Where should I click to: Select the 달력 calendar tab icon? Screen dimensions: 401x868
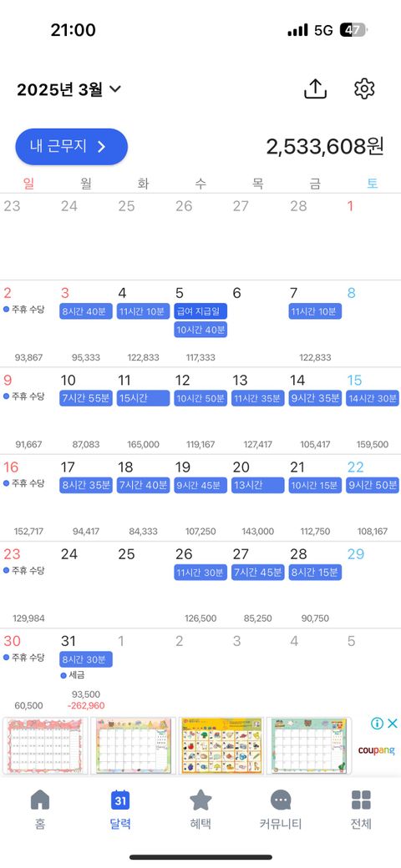point(120,800)
